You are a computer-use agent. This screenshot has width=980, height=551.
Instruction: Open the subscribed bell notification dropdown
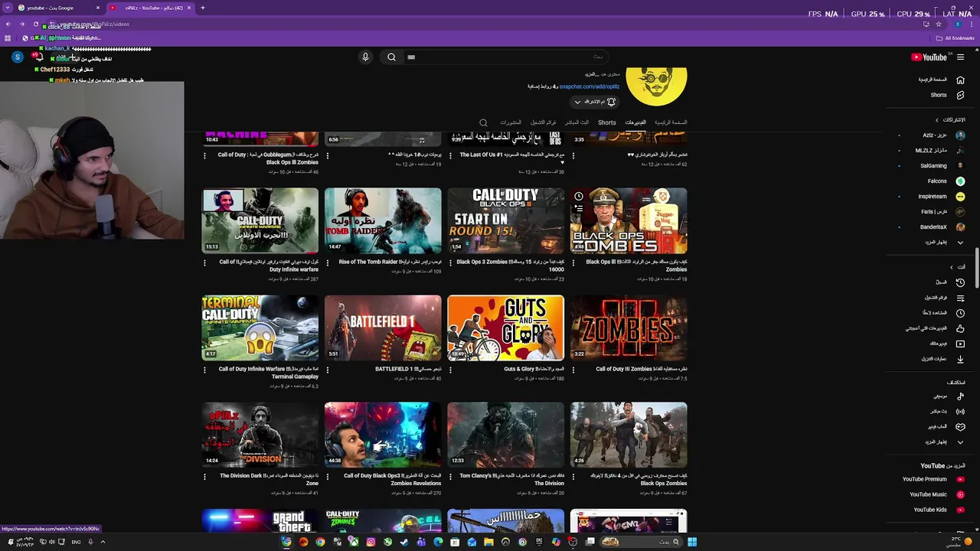[595, 102]
